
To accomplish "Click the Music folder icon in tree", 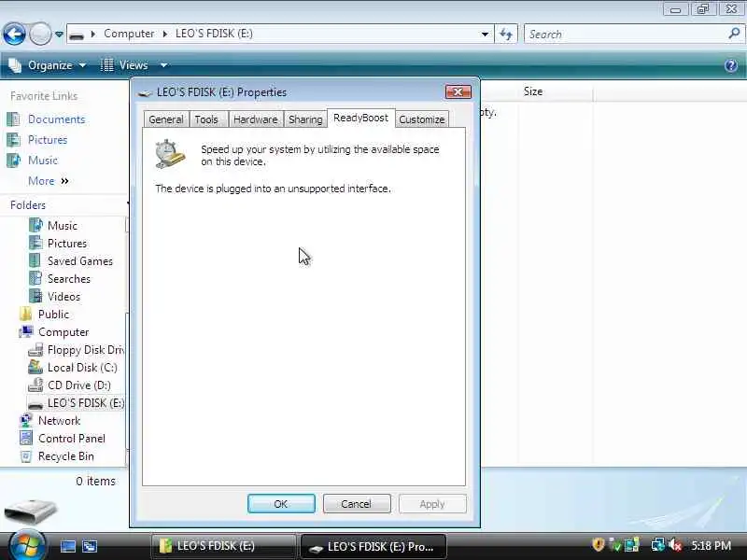I will pyautogui.click(x=35, y=225).
